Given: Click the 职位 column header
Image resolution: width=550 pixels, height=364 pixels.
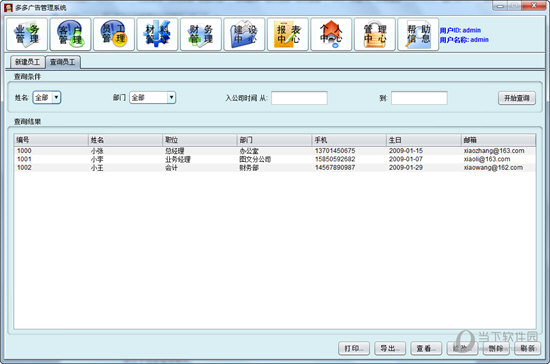Looking at the screenshot, I should tap(200, 140).
